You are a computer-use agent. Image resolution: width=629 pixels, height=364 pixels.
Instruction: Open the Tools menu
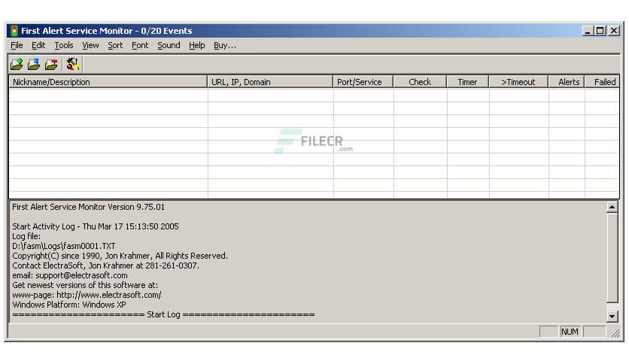point(64,45)
